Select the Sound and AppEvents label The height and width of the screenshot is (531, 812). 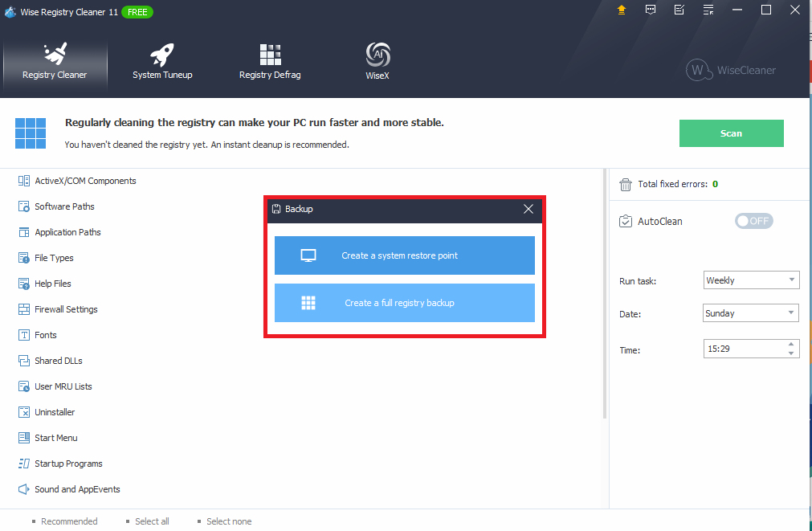77,489
